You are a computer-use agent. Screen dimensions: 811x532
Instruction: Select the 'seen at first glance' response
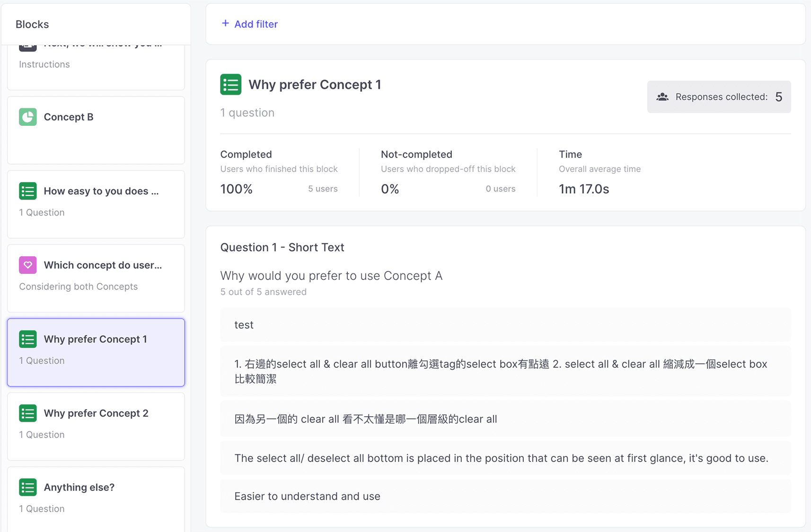point(505,458)
